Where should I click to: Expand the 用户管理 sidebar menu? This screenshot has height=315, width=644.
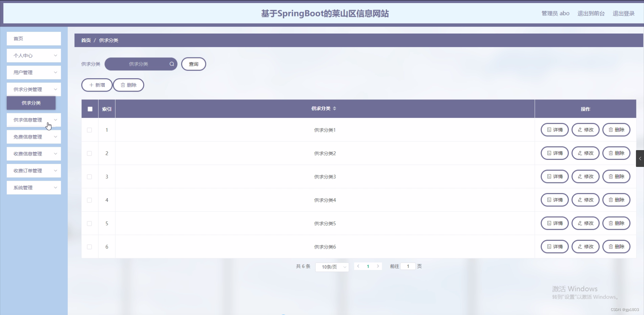[34, 73]
